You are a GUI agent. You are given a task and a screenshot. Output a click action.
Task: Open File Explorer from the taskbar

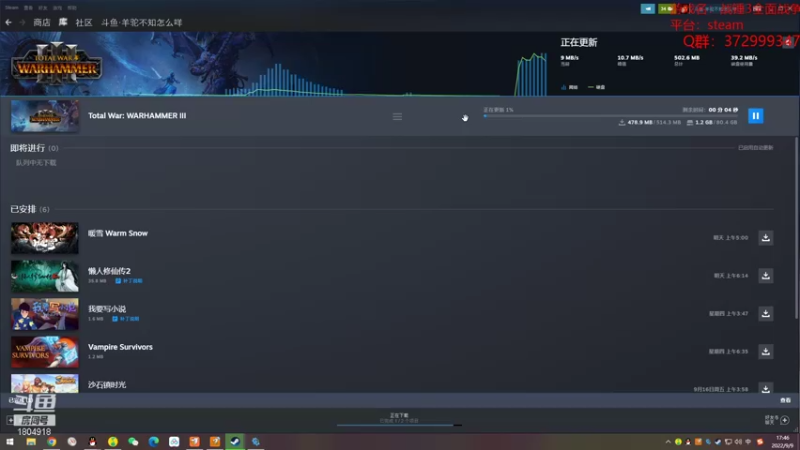pos(31,441)
